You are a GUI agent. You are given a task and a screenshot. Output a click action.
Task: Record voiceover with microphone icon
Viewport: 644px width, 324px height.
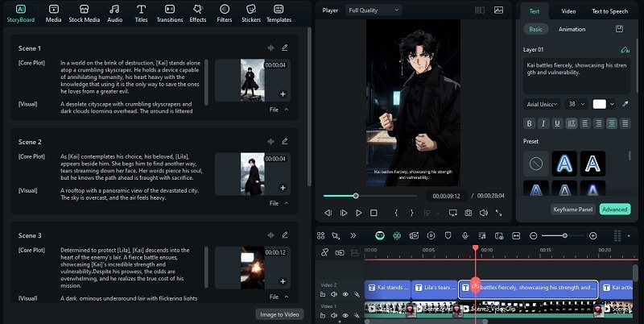click(x=465, y=235)
